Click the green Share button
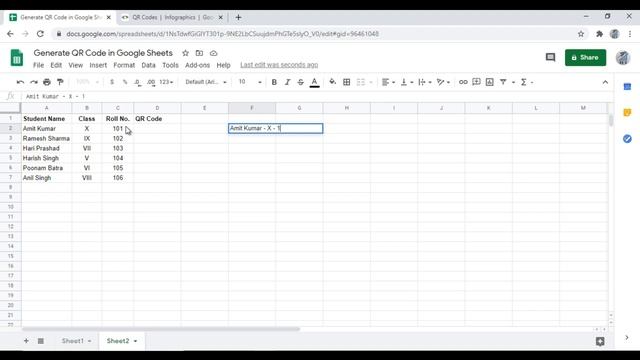 [585, 58]
